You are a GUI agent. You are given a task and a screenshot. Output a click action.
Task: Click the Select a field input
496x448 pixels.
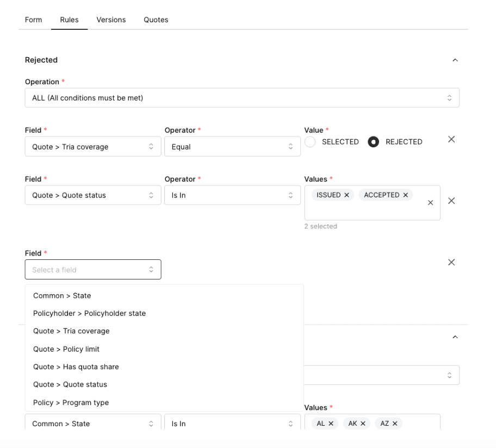[92, 270]
